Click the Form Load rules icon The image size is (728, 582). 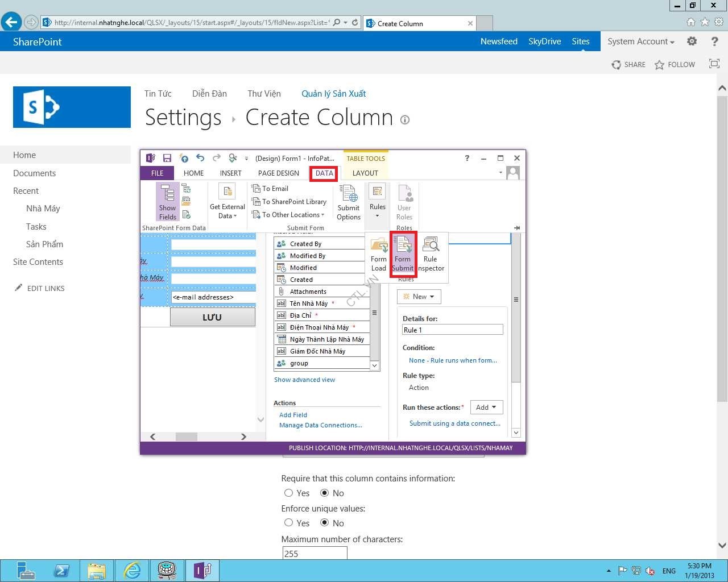(x=379, y=254)
